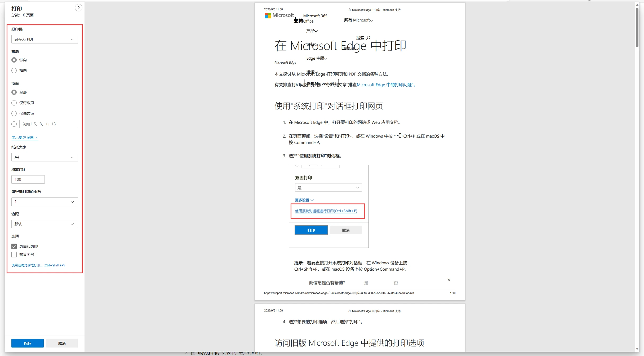Click the Microsoft 365 text in preview header

coord(315,16)
